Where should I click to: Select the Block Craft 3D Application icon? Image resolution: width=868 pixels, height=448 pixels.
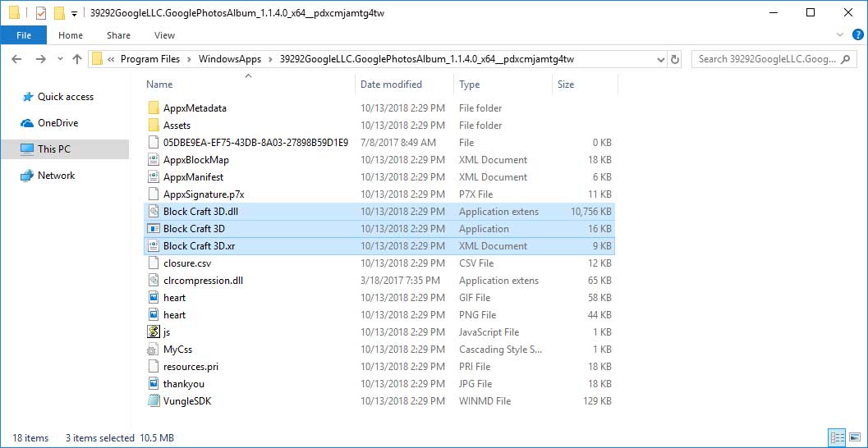(154, 228)
